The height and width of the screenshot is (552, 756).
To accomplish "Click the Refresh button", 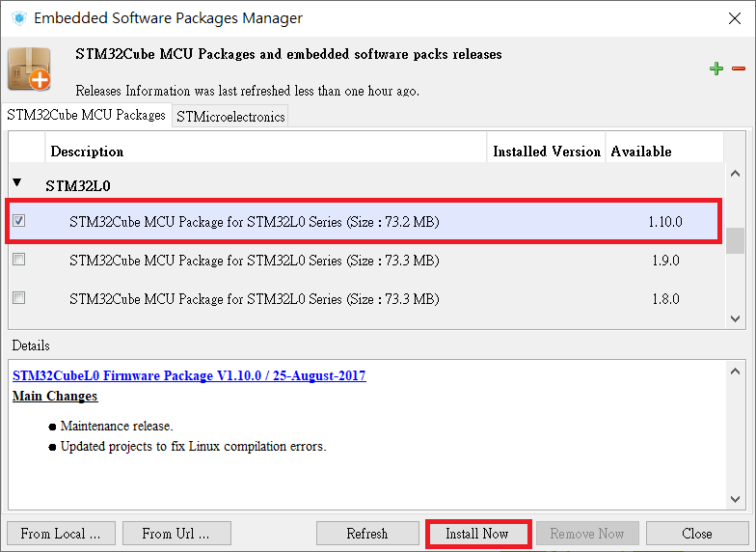I will coord(367,533).
